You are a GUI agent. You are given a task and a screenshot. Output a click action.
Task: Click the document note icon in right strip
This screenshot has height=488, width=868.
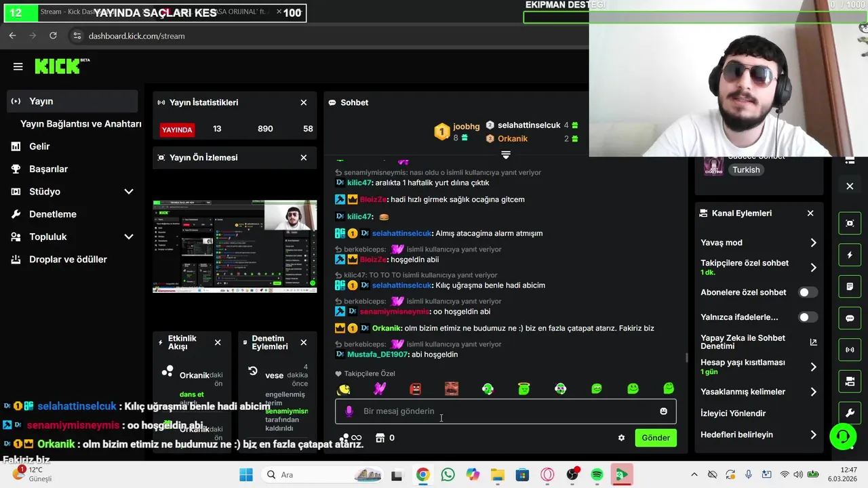pos(850,287)
